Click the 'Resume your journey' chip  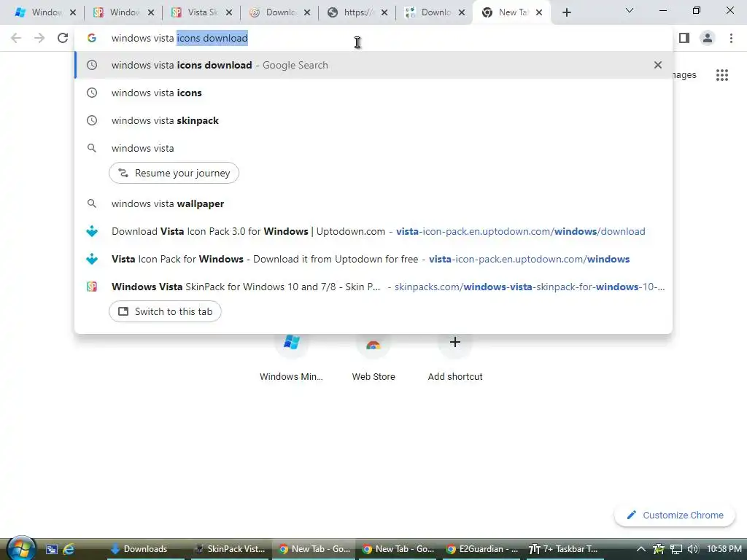(174, 173)
